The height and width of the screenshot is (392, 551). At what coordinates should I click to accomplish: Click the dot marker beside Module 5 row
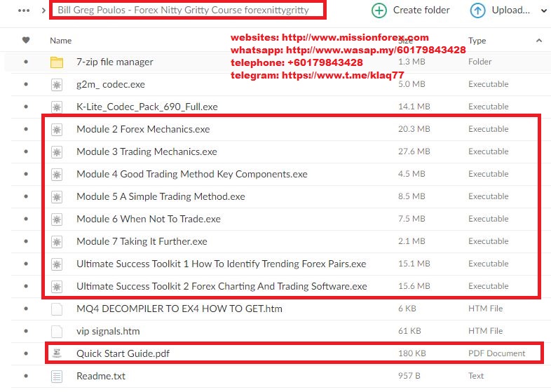(x=26, y=196)
